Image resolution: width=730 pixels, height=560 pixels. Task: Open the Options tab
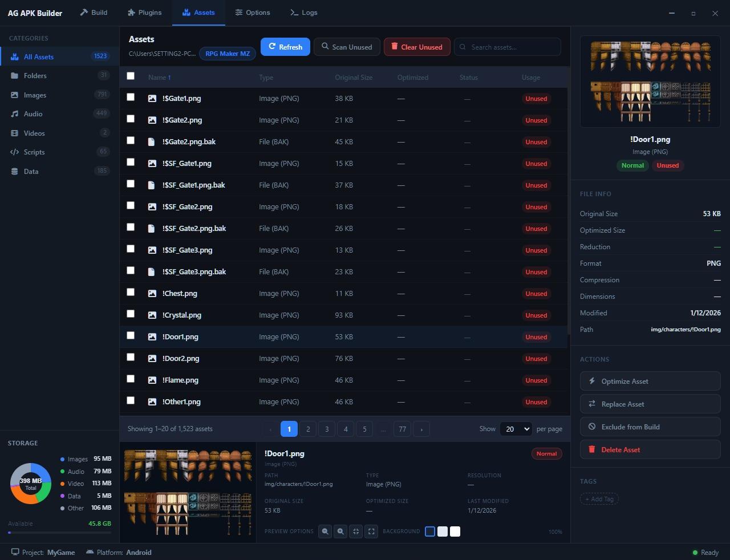(253, 13)
